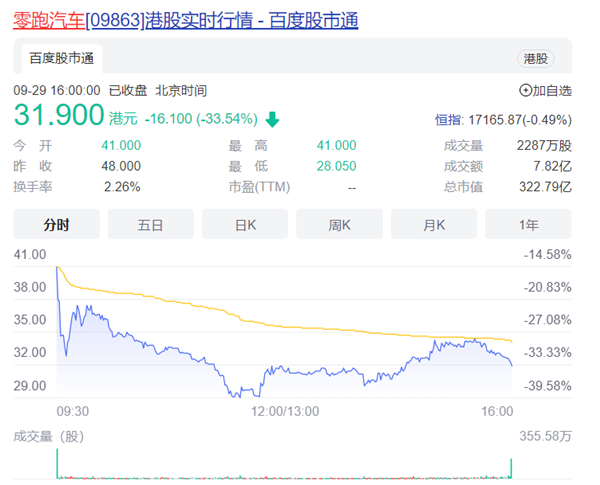Click the 最低 value 28.050
This screenshot has height=485, width=600.
pyautogui.click(x=336, y=166)
